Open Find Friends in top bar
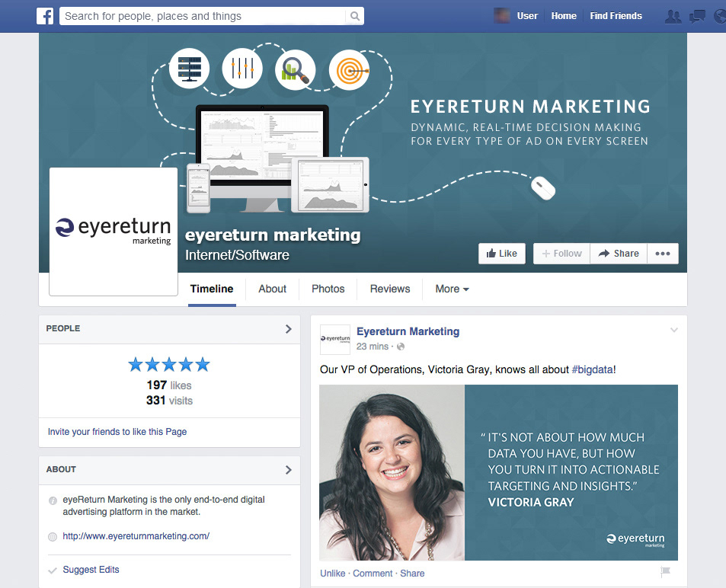 (x=616, y=16)
